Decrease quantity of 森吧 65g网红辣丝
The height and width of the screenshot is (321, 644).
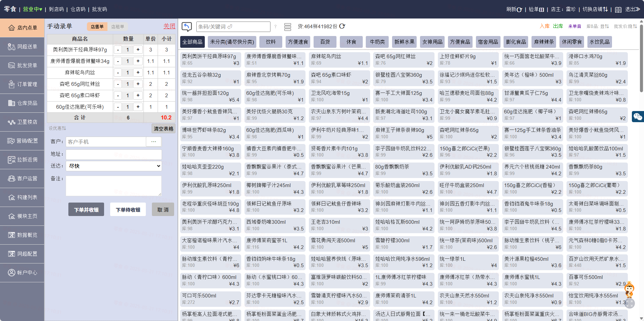tap(118, 84)
